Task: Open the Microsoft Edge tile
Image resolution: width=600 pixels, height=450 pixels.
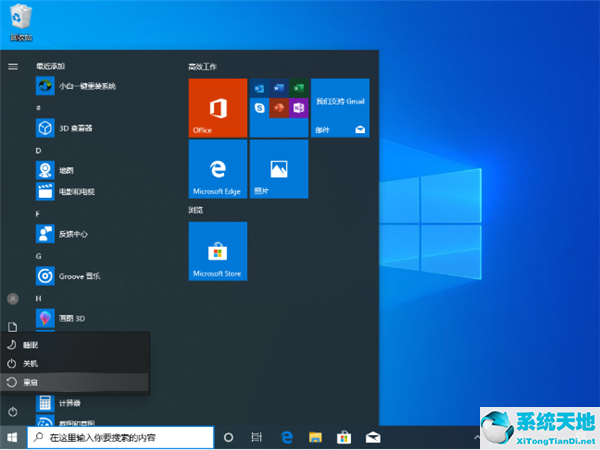Action: (x=218, y=169)
